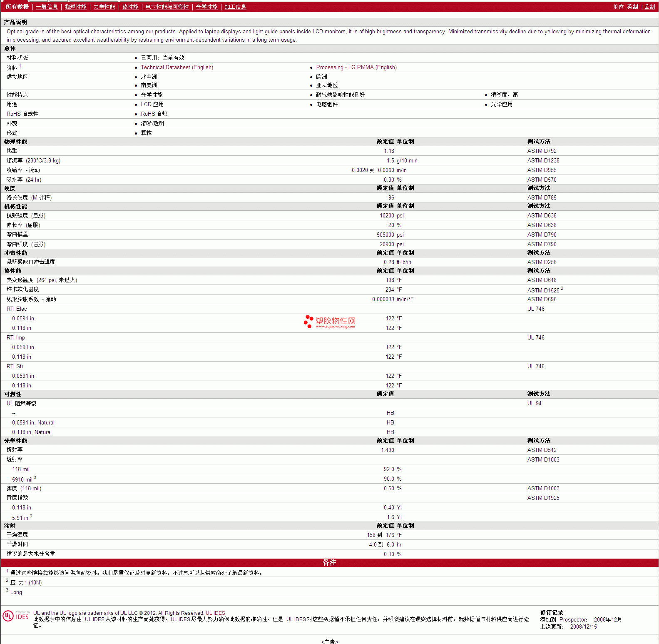
Task: Open the 一般信息 tab
Action: tap(47, 7)
